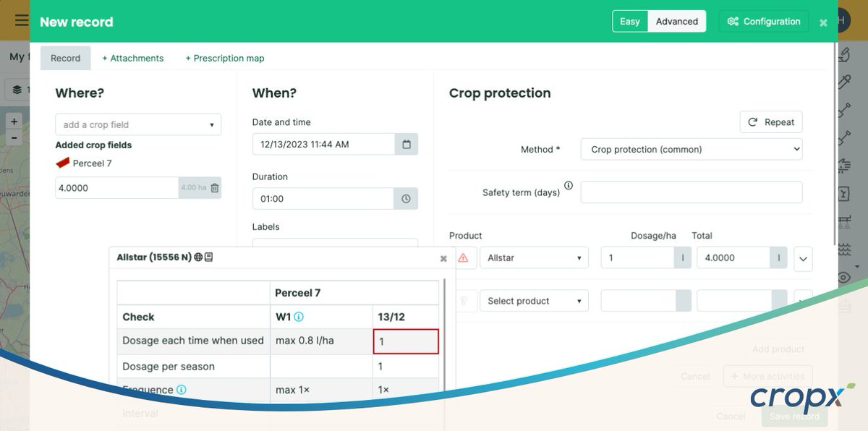Select the water waves icon in right sidebar
Viewport: 868px width, 431px height.
tap(843, 249)
